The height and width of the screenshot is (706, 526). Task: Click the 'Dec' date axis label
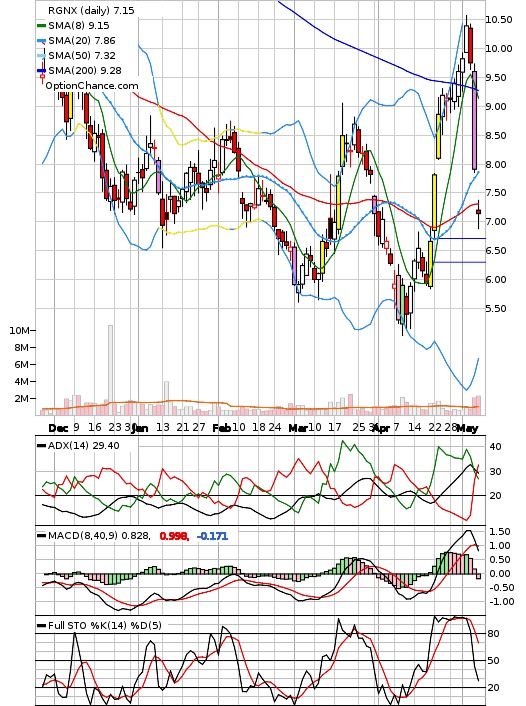58,428
